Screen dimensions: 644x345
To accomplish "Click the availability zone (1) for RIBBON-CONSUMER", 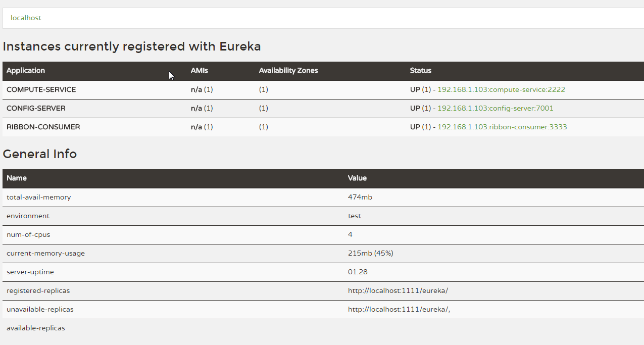I will pos(264,127).
